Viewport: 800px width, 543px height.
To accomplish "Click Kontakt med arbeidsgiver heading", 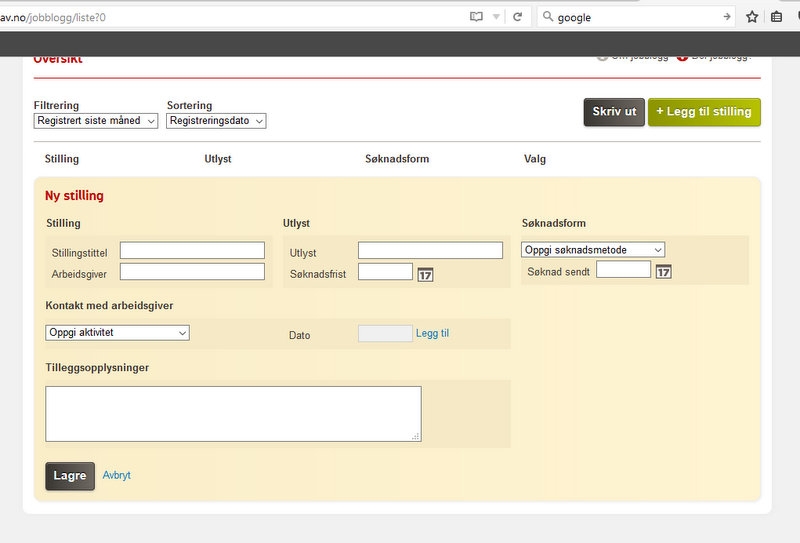I will pos(109,305).
